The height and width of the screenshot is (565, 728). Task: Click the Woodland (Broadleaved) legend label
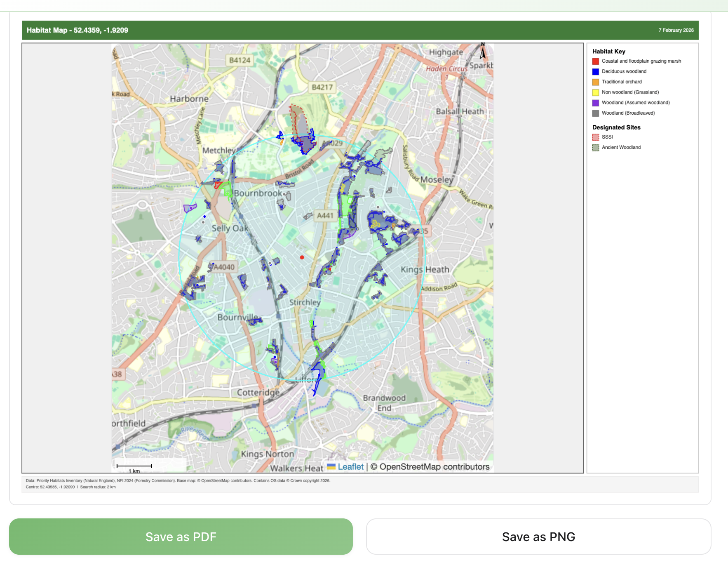(x=628, y=113)
